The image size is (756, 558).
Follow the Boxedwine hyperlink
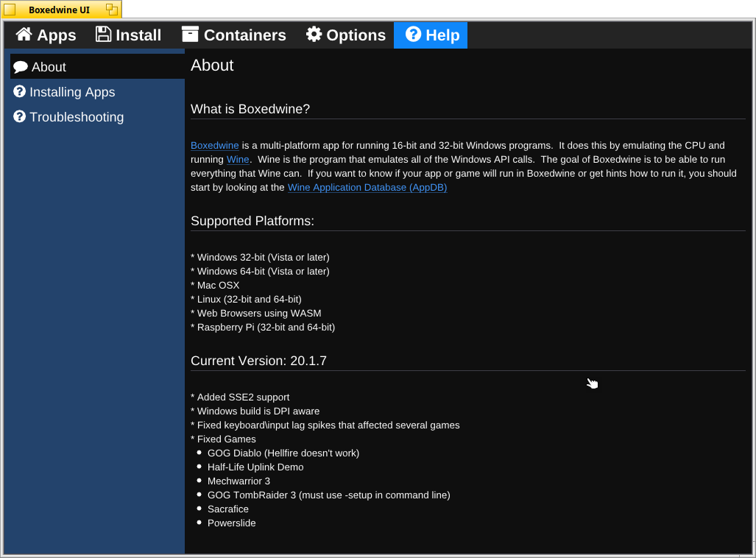tap(214, 145)
